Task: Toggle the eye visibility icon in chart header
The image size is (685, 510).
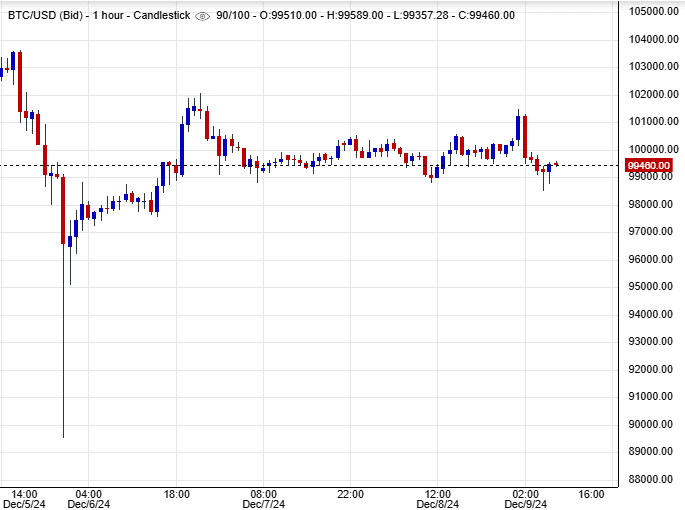Action: pyautogui.click(x=203, y=15)
